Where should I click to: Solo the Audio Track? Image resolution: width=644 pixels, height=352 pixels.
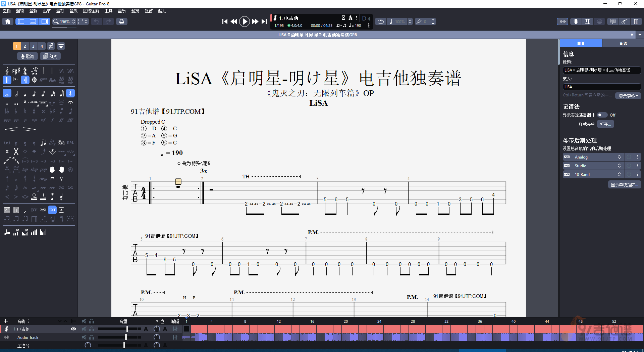tap(92, 337)
